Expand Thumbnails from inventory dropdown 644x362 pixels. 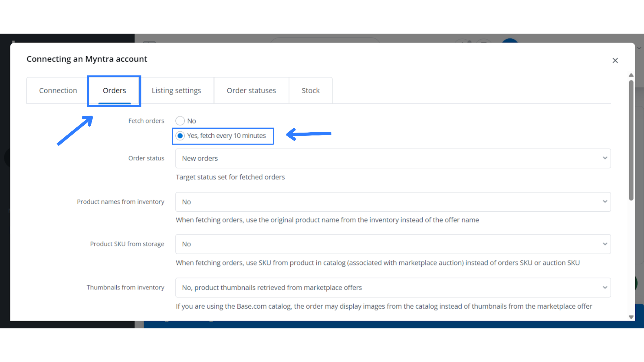392,288
